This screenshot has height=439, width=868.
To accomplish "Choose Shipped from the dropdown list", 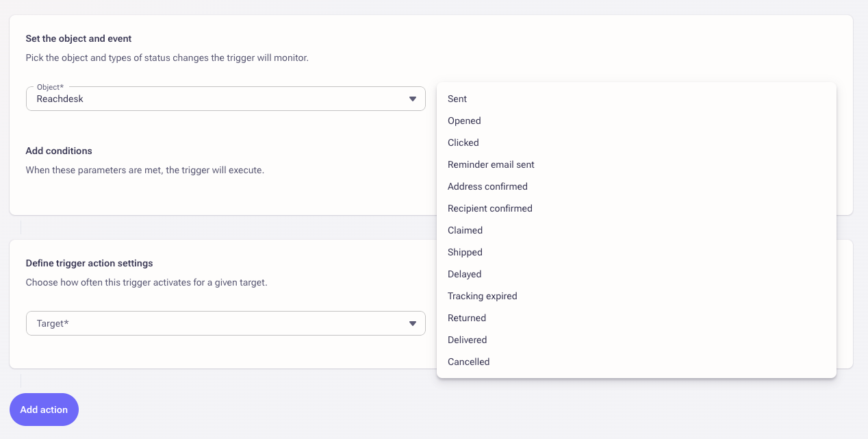I will tap(465, 252).
